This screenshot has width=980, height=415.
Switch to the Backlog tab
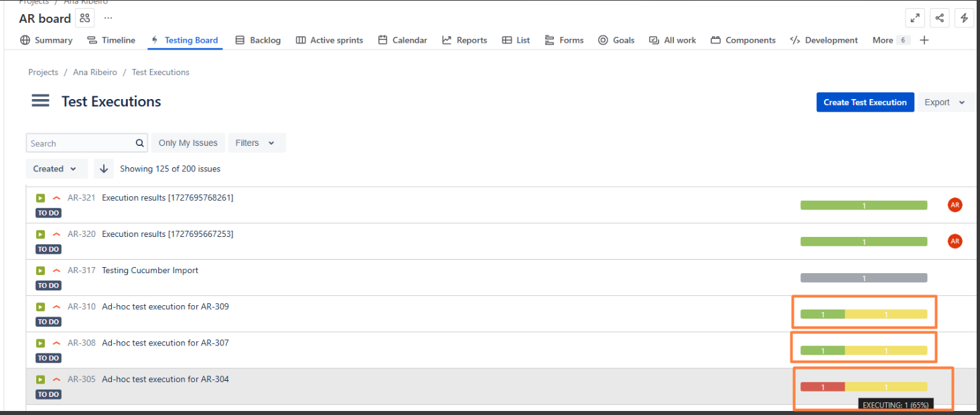click(258, 40)
